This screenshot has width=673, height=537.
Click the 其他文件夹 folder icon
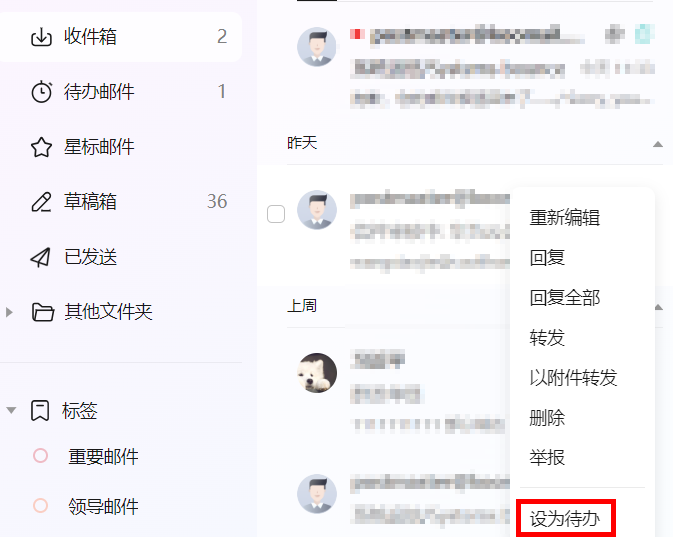[x=43, y=312]
